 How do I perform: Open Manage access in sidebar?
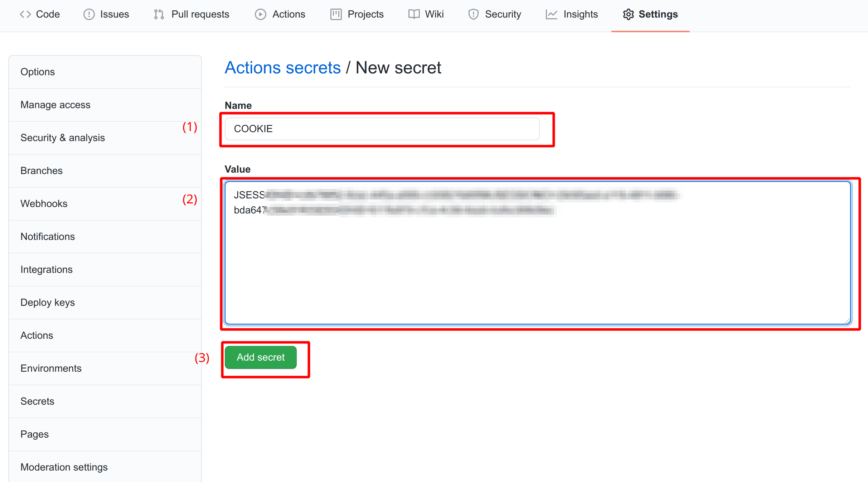click(55, 105)
